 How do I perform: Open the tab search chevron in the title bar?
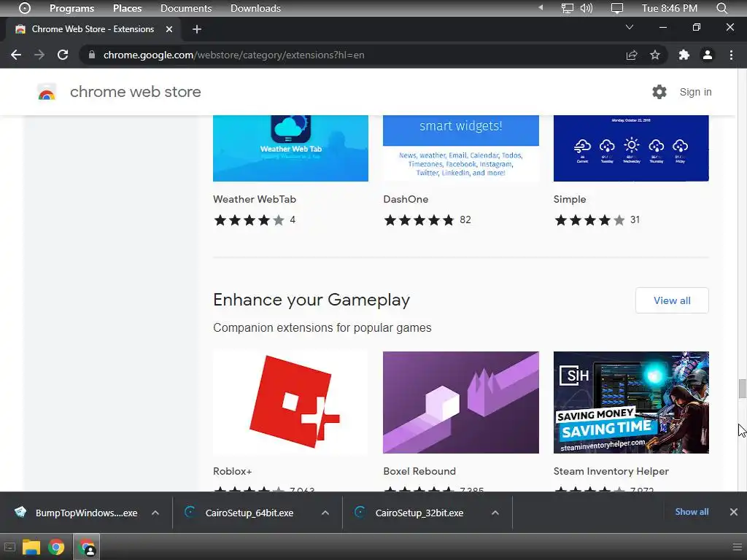point(630,27)
